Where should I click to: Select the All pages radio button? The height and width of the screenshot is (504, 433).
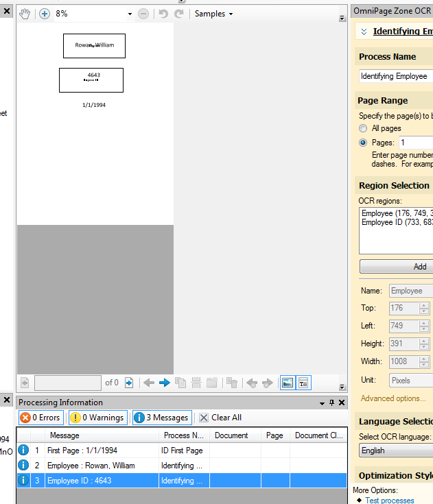tap(363, 128)
